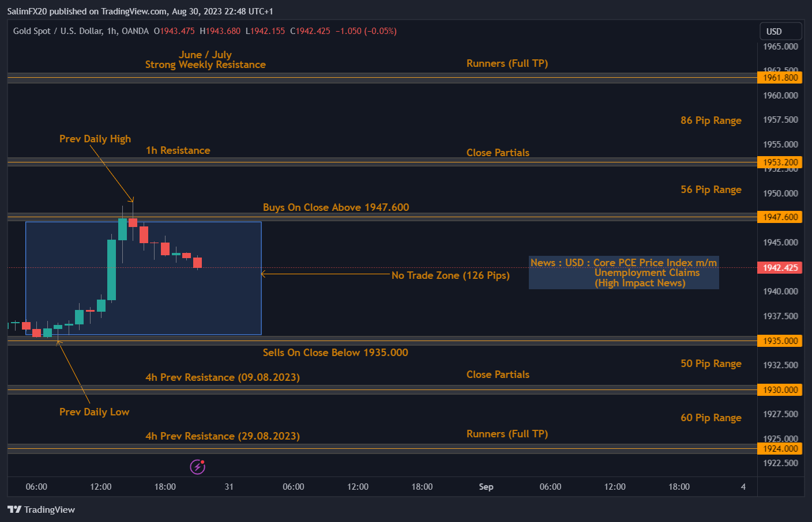The image size is (812, 522).
Task: Click the SalimFX20 publisher link
Action: tap(28, 11)
